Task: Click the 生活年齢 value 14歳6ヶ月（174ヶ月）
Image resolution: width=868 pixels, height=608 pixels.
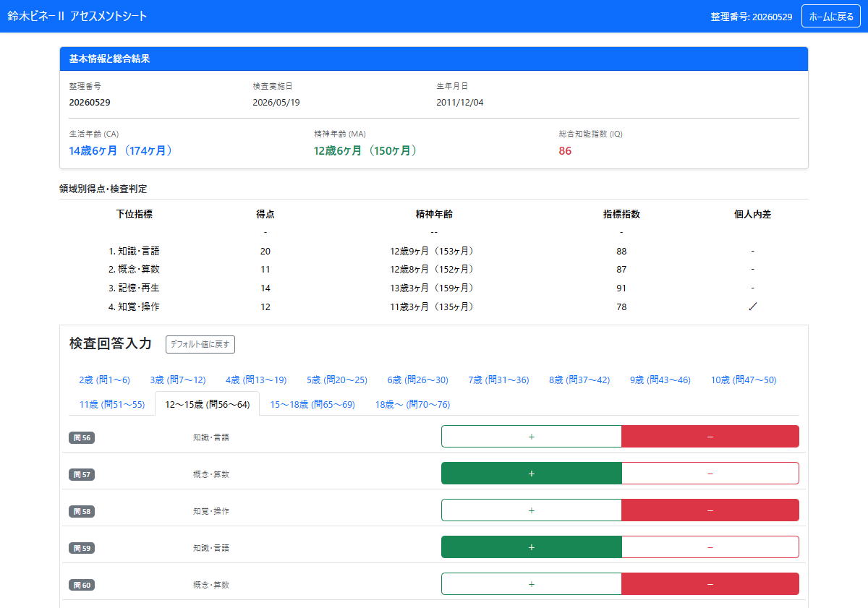Action: tap(122, 151)
